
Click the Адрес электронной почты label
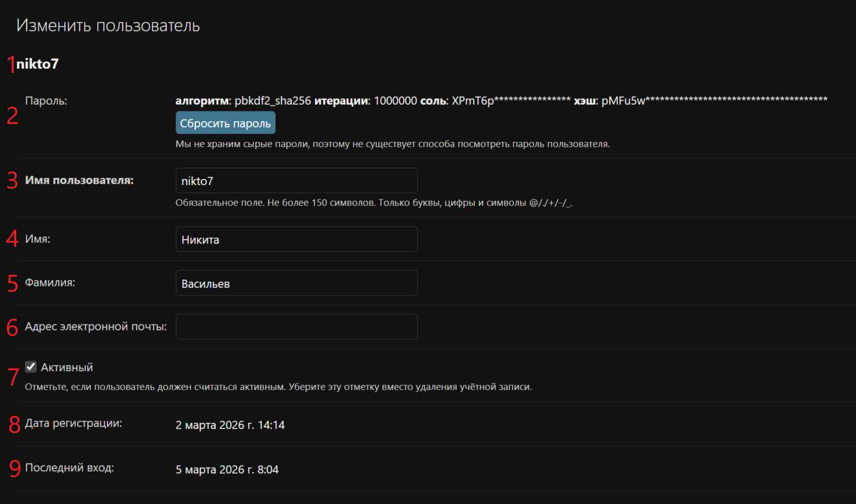click(96, 326)
